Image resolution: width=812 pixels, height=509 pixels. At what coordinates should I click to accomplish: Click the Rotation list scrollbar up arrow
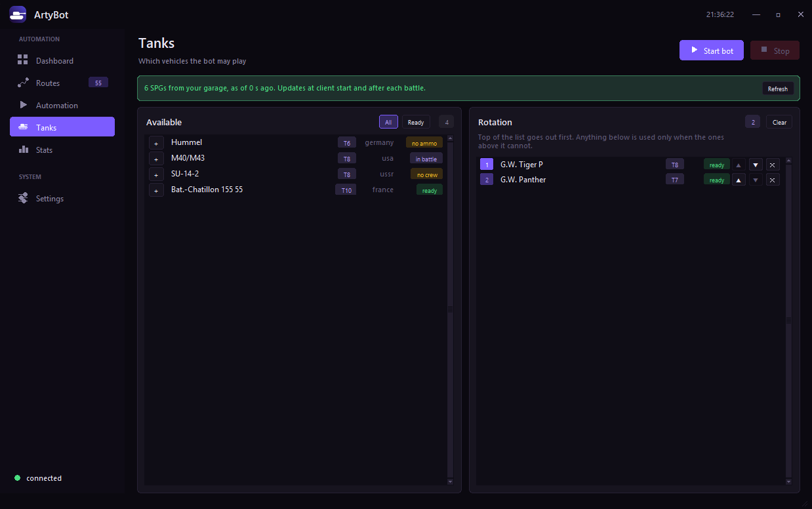click(x=788, y=161)
